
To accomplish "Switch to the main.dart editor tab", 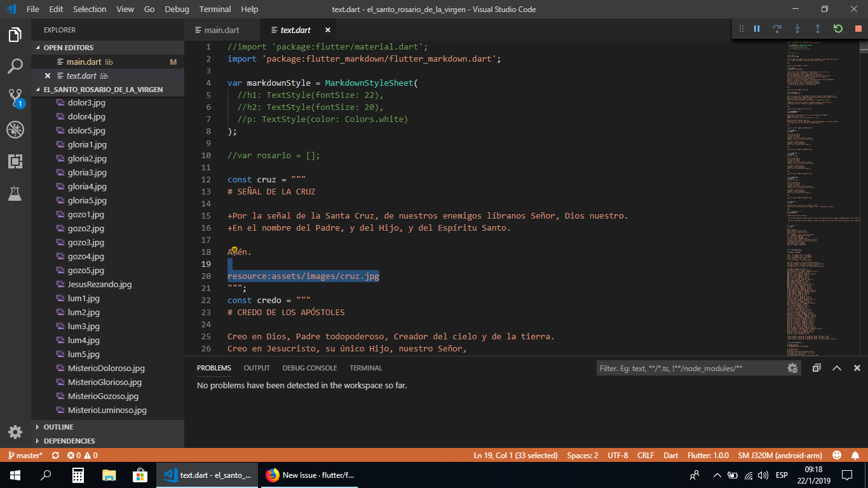I will point(221,30).
